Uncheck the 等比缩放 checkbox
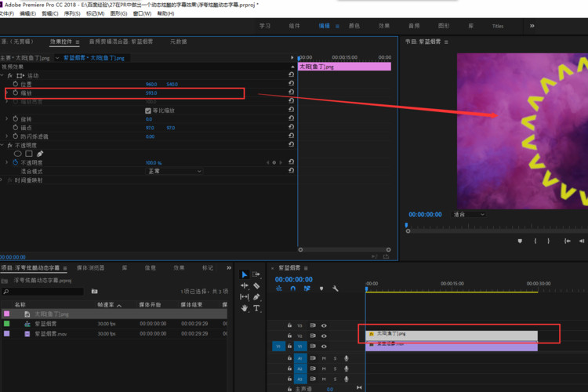Screen dimensions: 588x392 tap(148, 111)
